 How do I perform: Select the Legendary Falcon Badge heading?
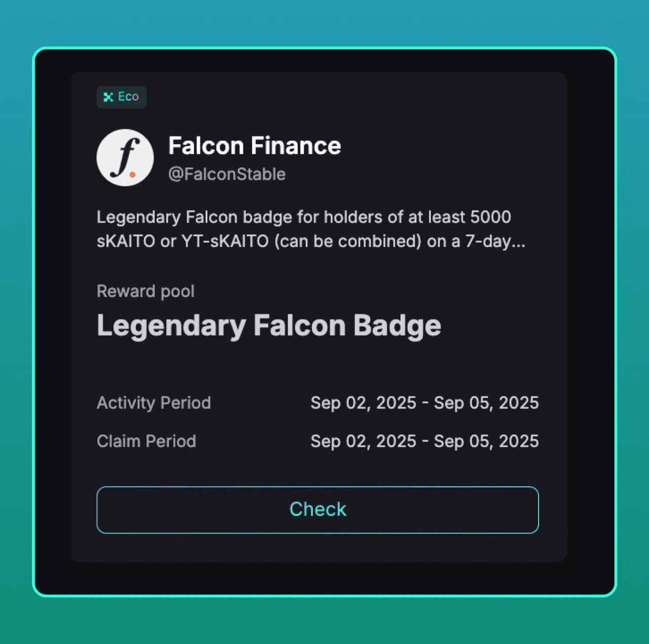[269, 326]
